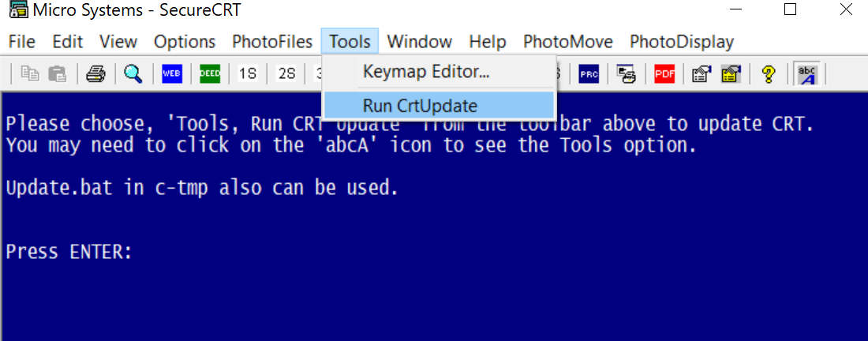Open the Window menu
868x341 pixels.
click(420, 42)
